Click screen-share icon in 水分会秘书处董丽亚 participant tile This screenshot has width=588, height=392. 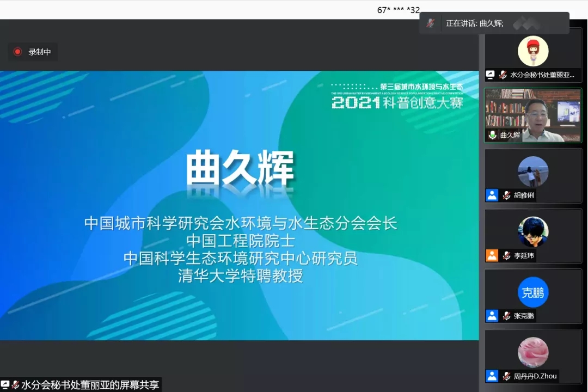490,75
